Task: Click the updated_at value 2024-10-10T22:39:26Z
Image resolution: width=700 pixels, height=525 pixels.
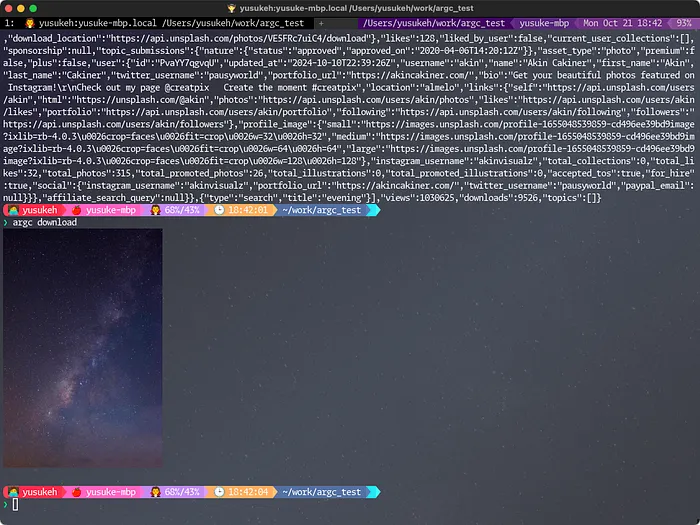Action: 342,63
